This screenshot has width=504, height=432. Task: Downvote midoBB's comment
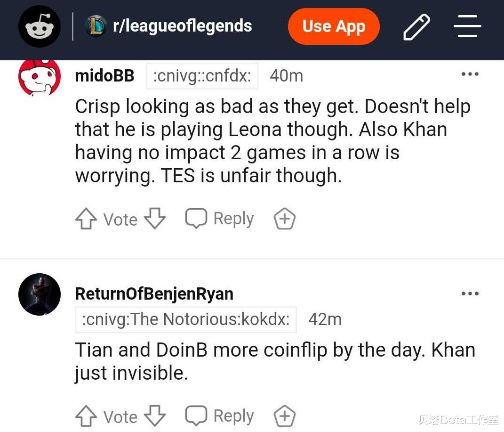pyautogui.click(x=154, y=219)
